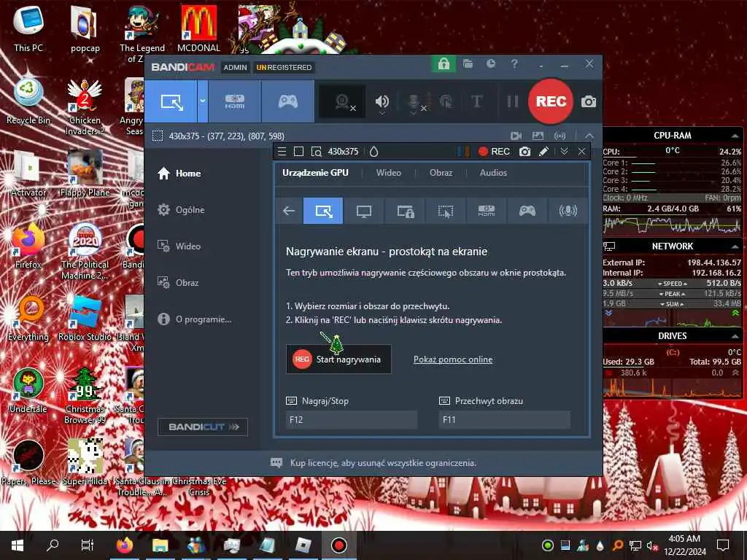747x560 pixels.
Task: Click the video camera icon in status row
Action: tap(516, 136)
